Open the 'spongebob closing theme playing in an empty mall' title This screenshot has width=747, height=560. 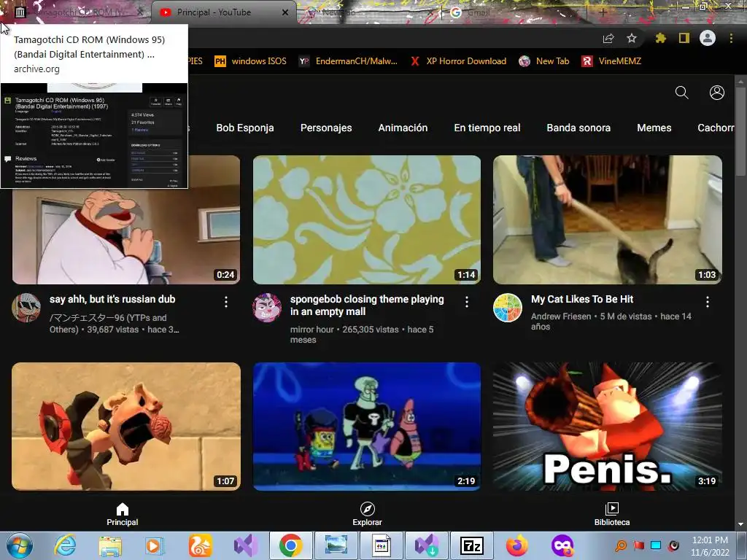tap(367, 306)
